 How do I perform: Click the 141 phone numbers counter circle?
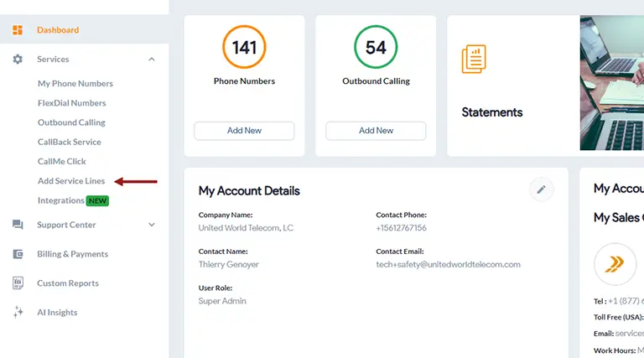[244, 47]
